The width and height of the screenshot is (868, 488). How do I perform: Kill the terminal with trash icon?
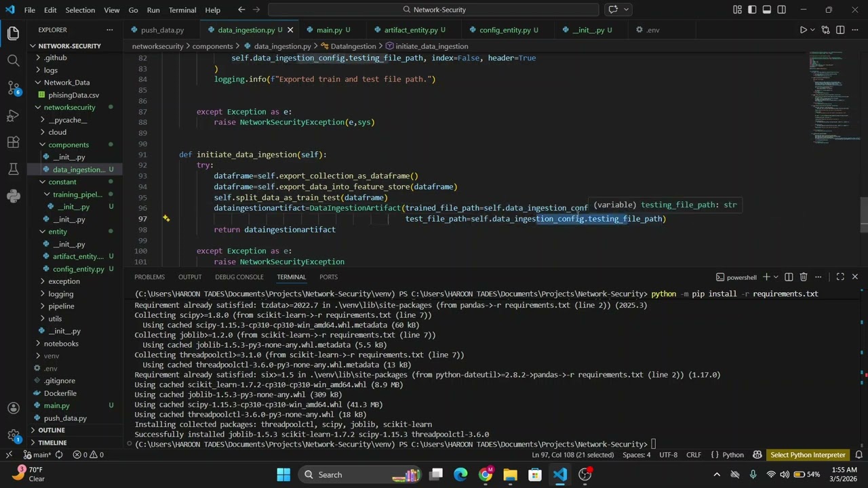tap(804, 277)
